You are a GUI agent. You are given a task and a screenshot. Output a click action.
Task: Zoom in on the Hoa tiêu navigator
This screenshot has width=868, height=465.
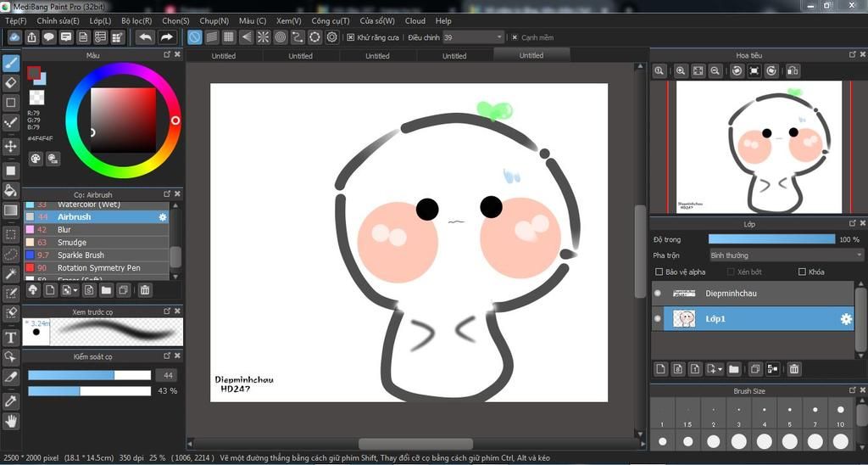pyautogui.click(x=681, y=70)
